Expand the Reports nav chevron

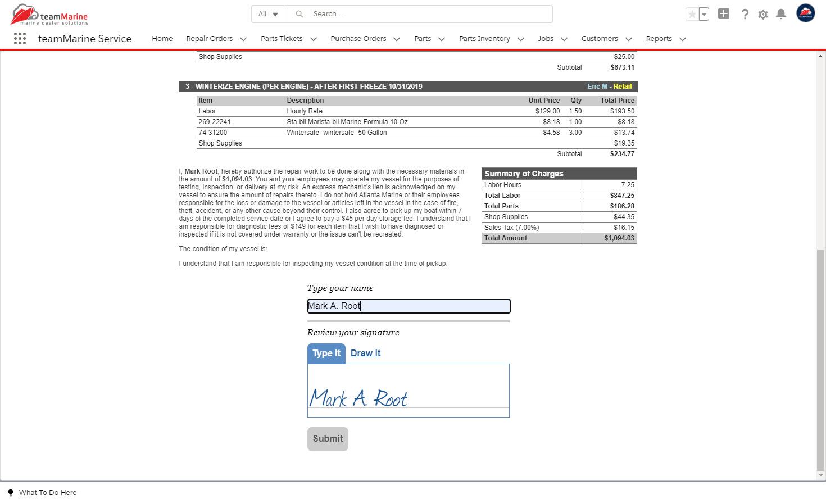[x=683, y=39]
